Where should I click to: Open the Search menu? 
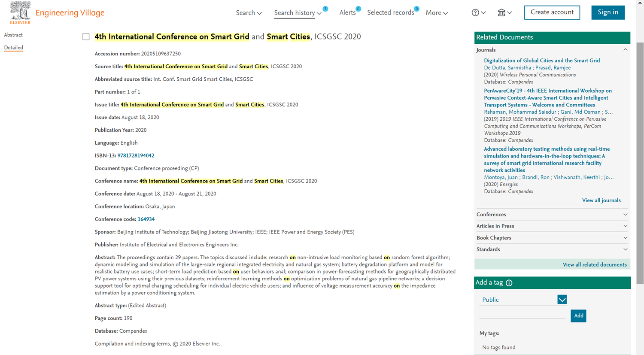pyautogui.click(x=249, y=13)
